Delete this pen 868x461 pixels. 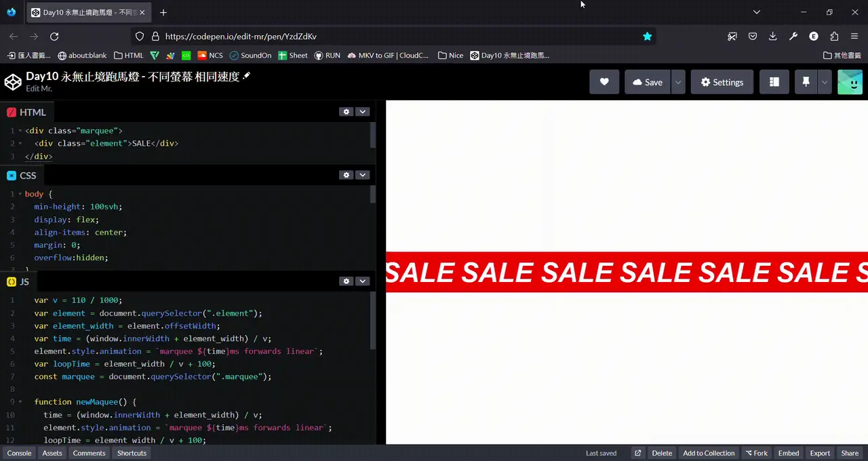(x=662, y=453)
